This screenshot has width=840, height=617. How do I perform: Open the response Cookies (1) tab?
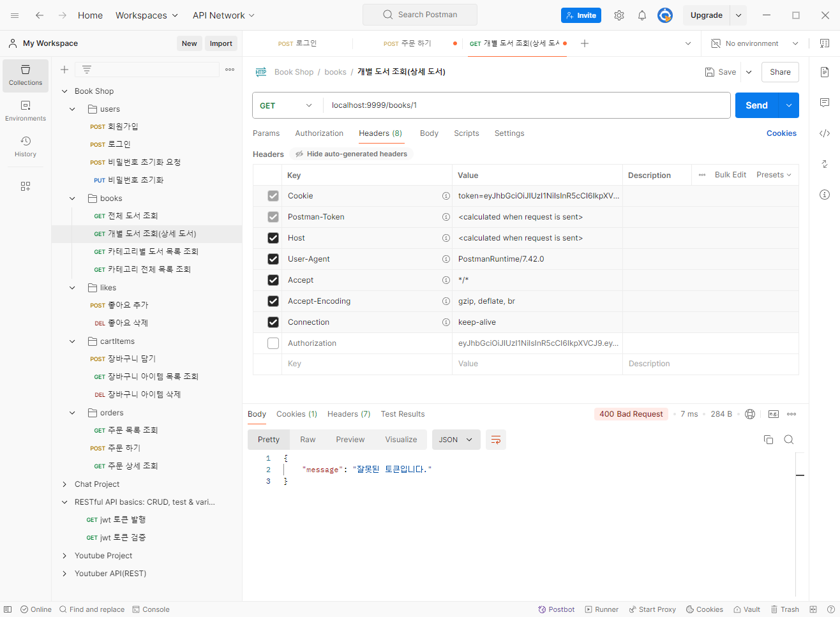(x=297, y=414)
